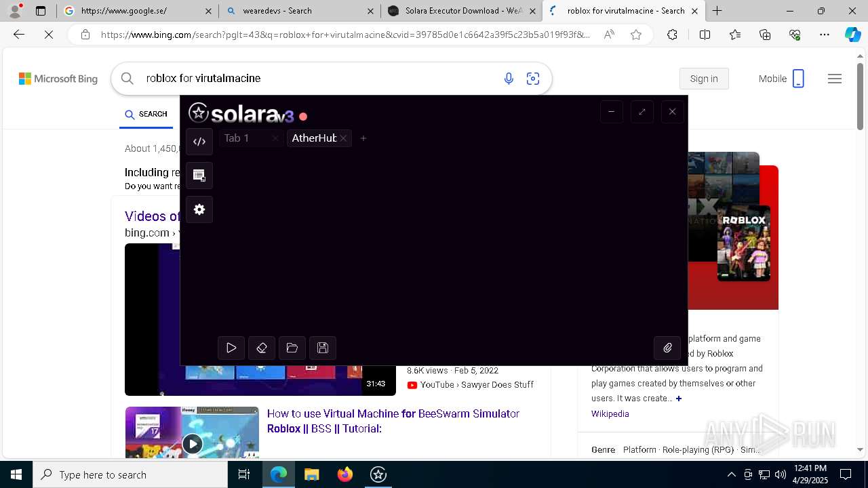Open the Roblox cover image thumbnail
Image resolution: width=868 pixels, height=488 pixels.
point(744,243)
